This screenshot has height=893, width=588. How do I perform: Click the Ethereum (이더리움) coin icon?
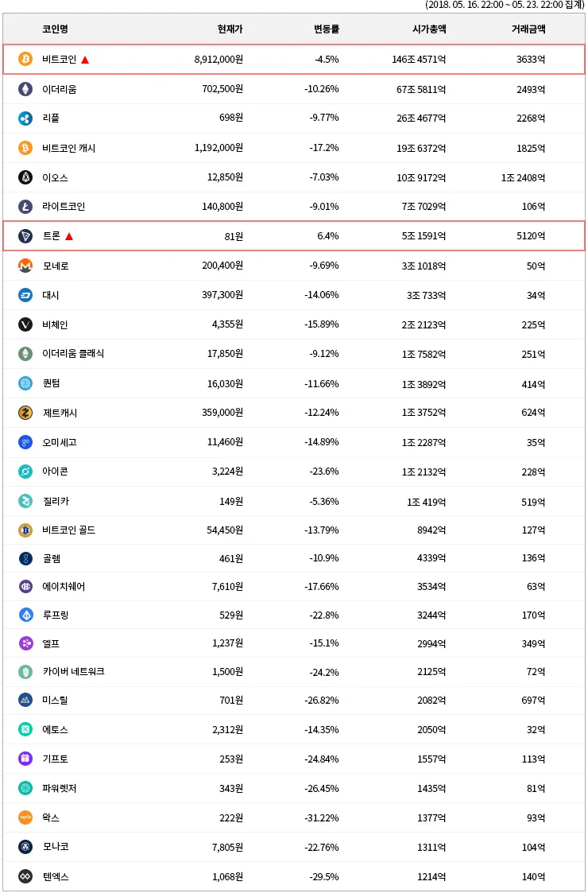pyautogui.click(x=25, y=89)
